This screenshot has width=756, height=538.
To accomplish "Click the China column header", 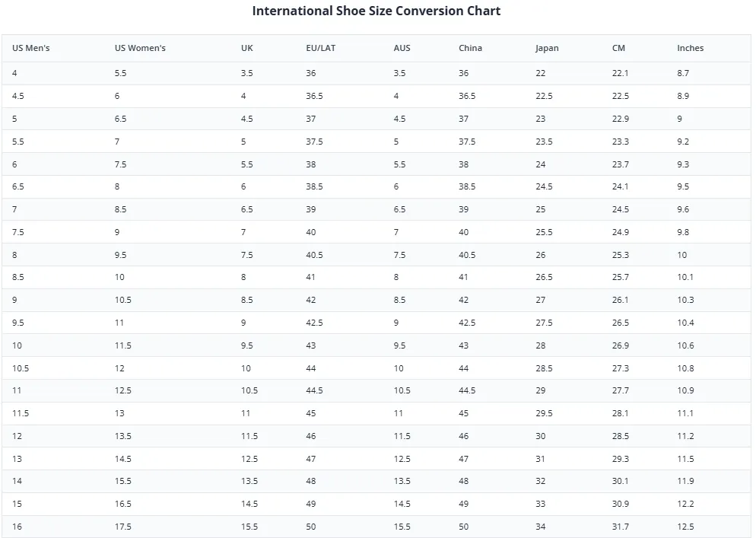I will click(470, 48).
